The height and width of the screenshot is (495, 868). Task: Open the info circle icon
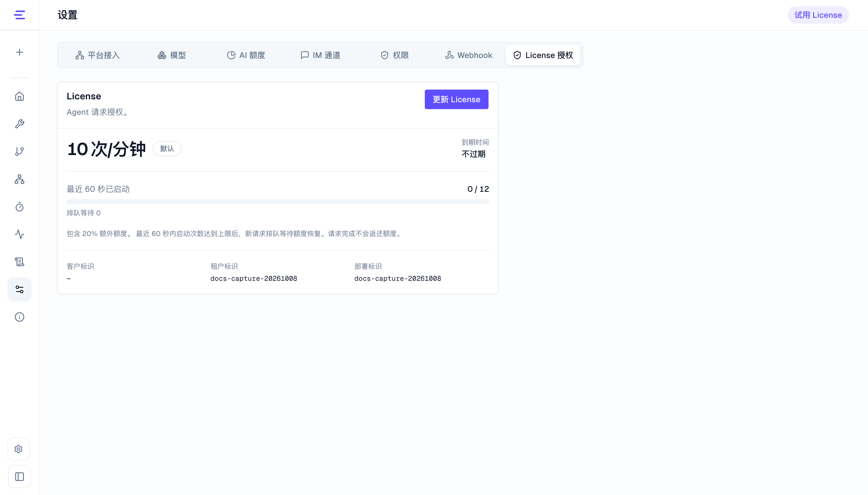tap(19, 317)
